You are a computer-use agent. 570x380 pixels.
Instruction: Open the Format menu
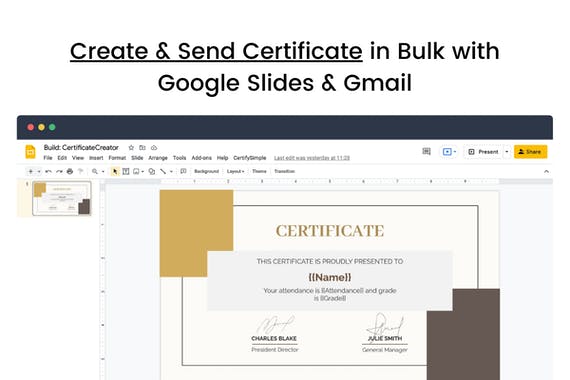tap(117, 158)
